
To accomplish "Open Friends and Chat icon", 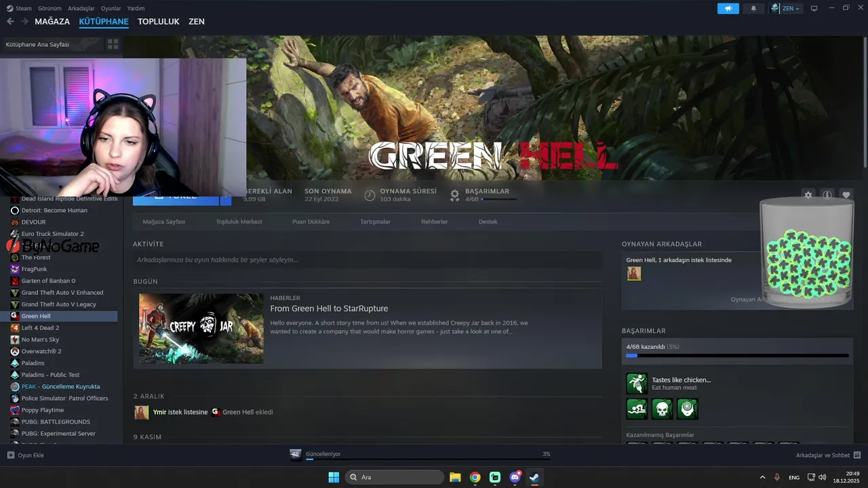I will point(857,455).
